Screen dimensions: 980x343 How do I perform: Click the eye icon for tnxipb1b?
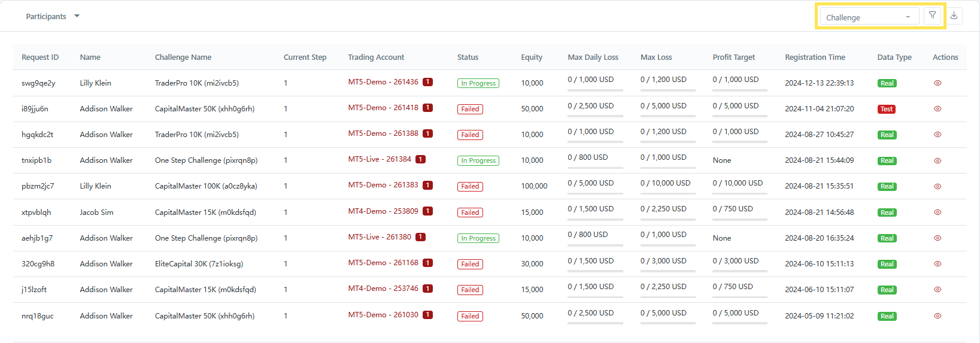point(937,160)
